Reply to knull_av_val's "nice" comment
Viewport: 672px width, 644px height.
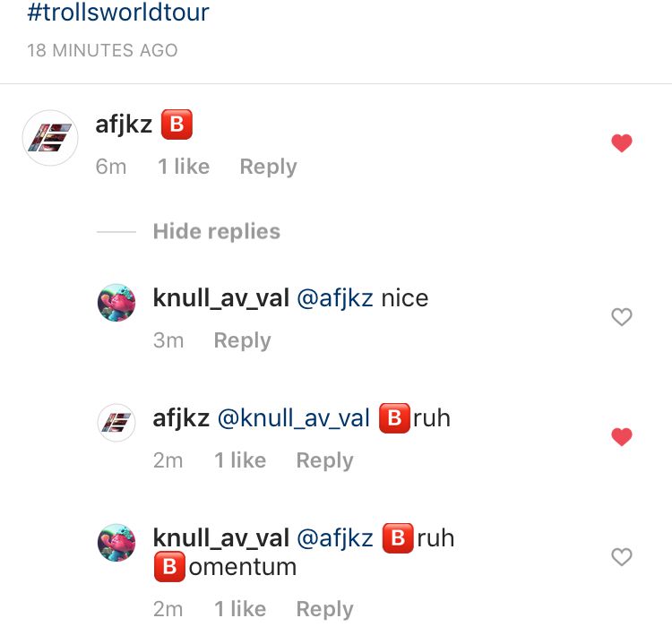pos(243,340)
